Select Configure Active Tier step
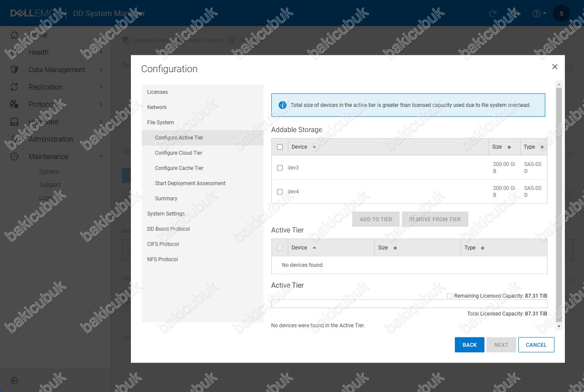 click(203, 138)
